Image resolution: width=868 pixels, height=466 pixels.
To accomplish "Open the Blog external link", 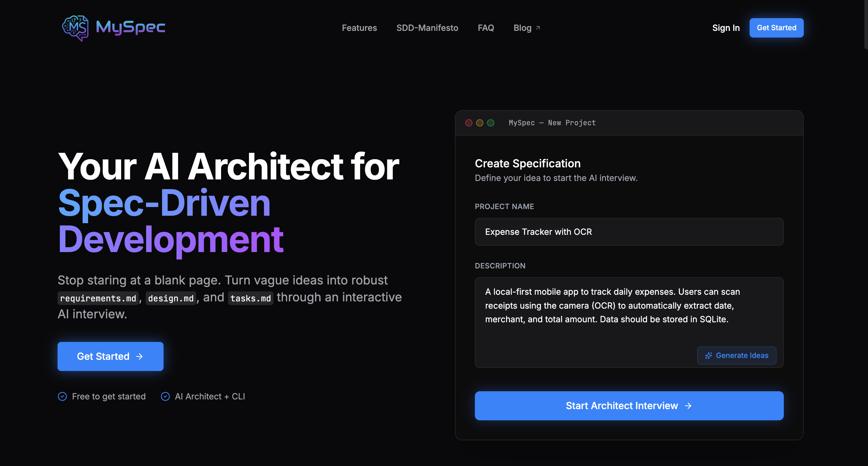I will pos(527,28).
